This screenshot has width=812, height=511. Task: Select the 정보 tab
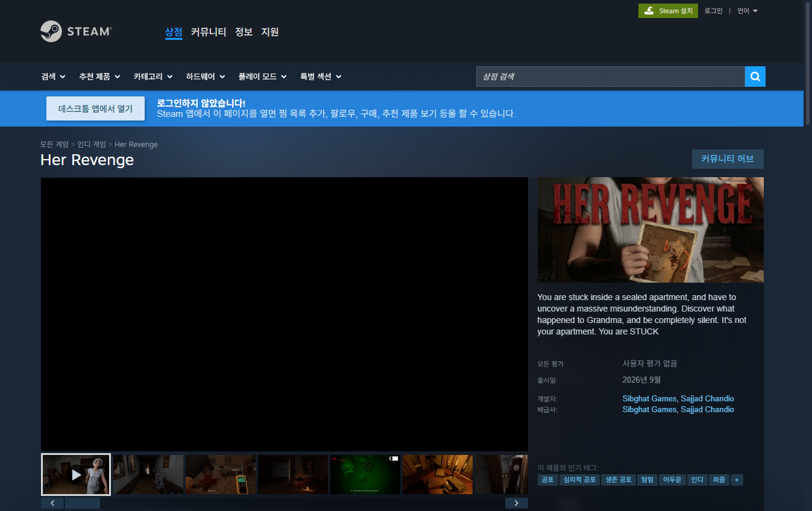tap(244, 32)
